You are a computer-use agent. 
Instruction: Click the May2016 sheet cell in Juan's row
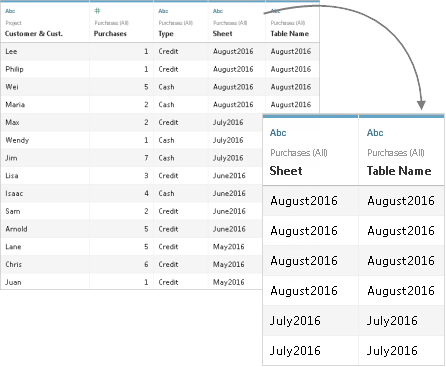tap(229, 282)
